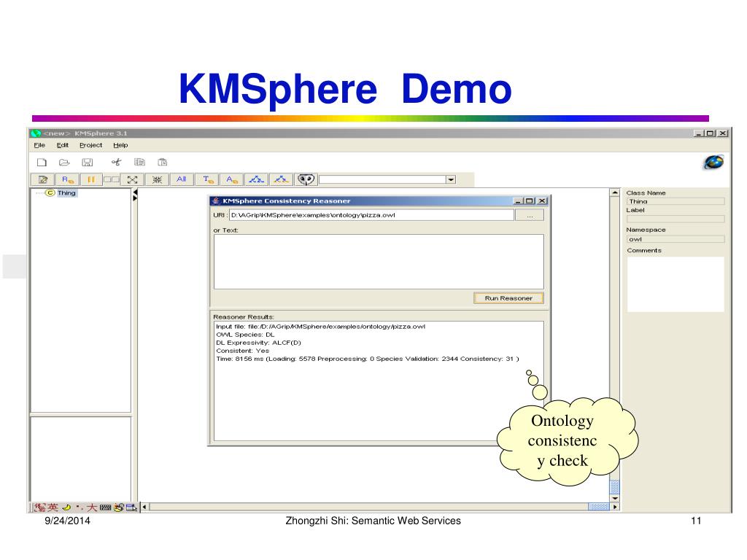Open the Help menu
This screenshot has height=560, width=747.
[120, 145]
